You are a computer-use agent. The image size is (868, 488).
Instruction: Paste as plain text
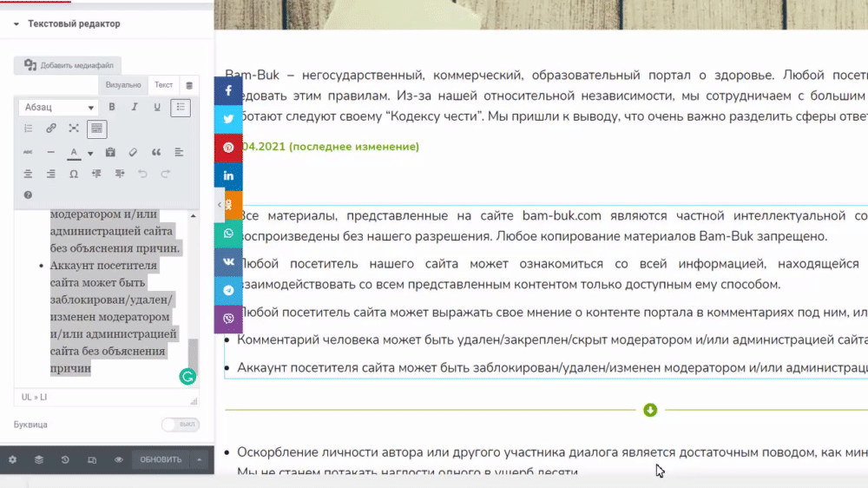click(110, 152)
